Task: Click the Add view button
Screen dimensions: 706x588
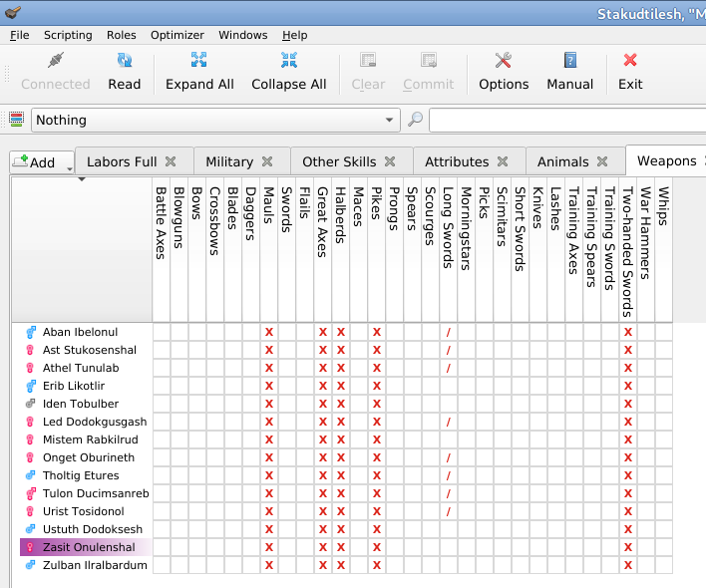Action: (x=36, y=162)
